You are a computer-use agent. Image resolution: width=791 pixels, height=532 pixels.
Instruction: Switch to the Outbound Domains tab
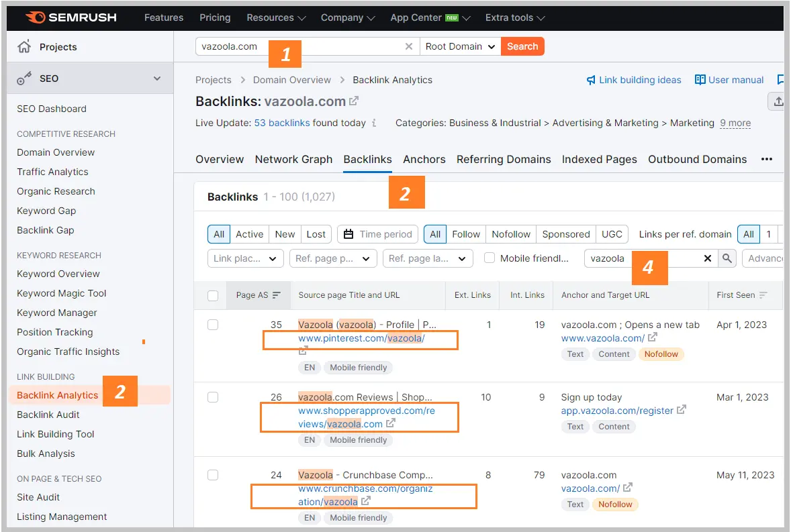pos(697,159)
